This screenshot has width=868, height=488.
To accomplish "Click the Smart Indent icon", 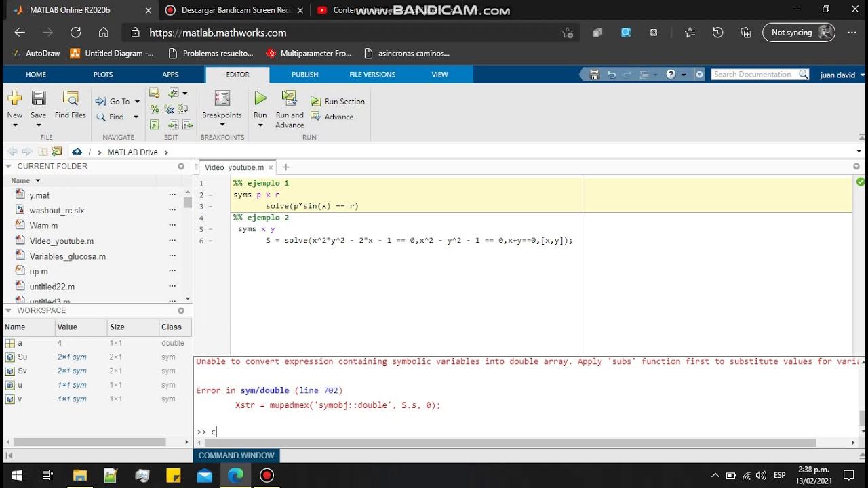I will point(155,125).
